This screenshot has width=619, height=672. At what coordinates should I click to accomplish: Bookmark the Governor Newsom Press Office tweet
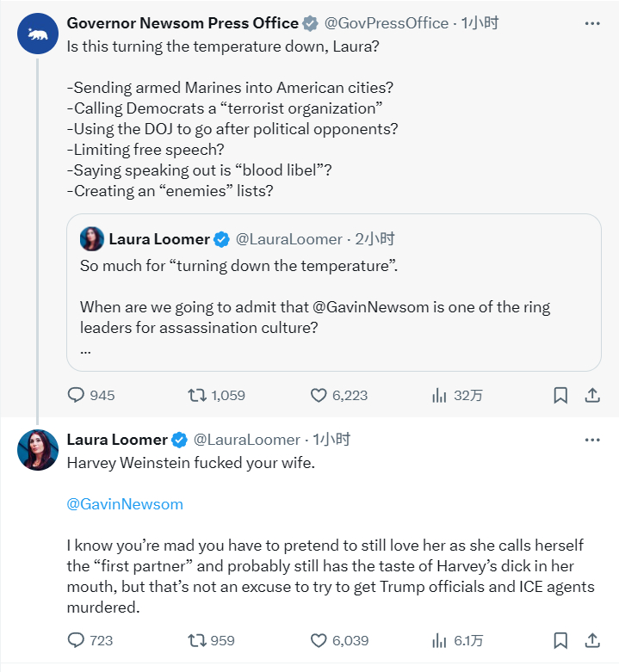click(560, 395)
